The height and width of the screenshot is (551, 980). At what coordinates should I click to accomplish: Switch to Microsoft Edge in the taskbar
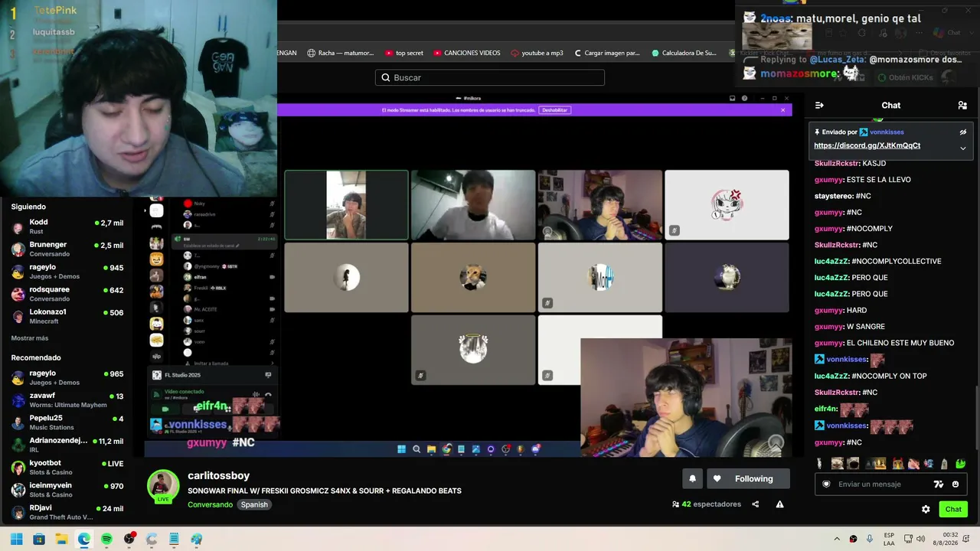[83, 540]
